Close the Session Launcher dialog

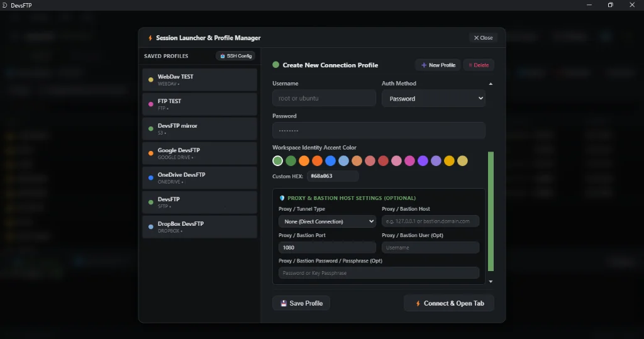pyautogui.click(x=483, y=38)
